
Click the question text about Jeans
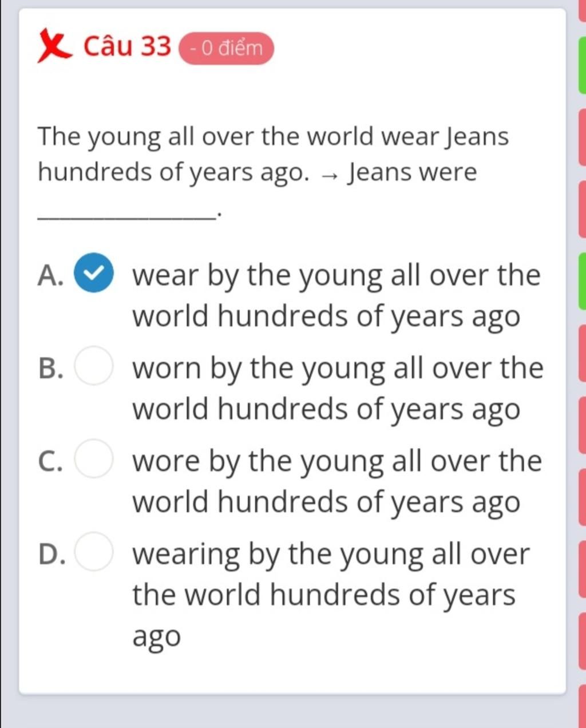click(273, 154)
